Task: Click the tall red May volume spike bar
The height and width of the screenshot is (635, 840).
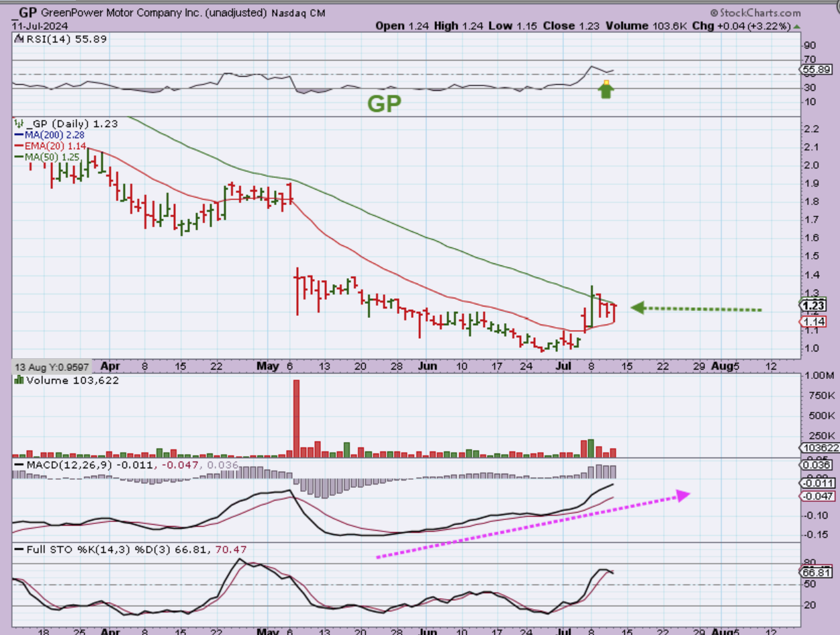Action: click(x=296, y=418)
